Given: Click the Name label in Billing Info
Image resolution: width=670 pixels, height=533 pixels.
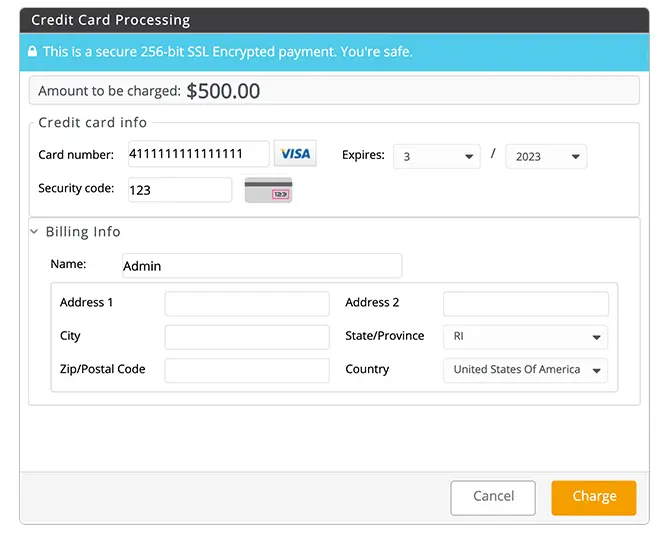Looking at the screenshot, I should click(68, 264).
